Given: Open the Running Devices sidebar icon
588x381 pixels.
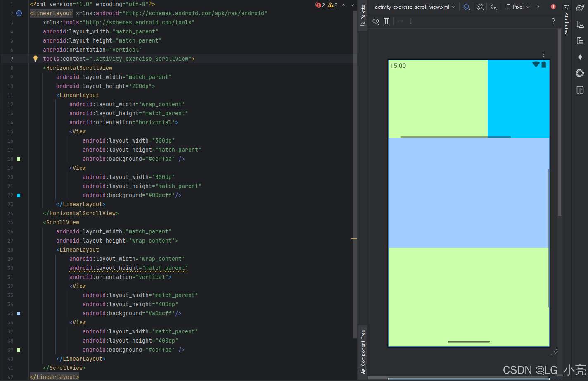Looking at the screenshot, I should click(x=580, y=40).
